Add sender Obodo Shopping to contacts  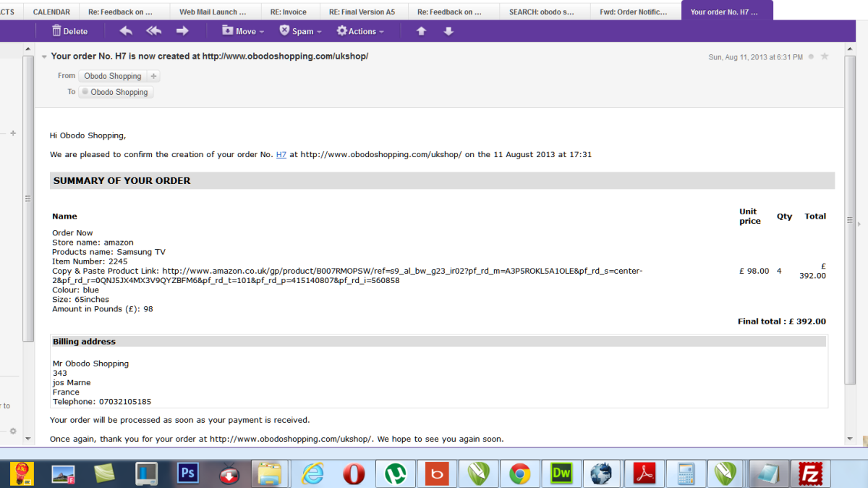pyautogui.click(x=153, y=76)
